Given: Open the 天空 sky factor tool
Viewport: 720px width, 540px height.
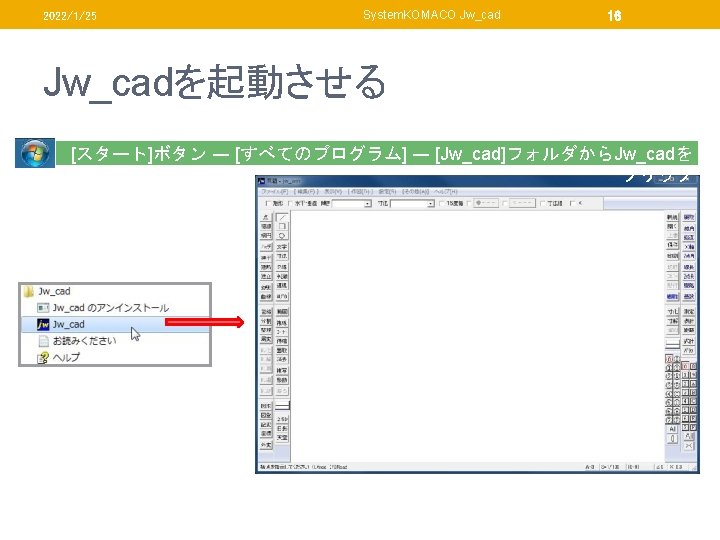Looking at the screenshot, I should 282,438.
